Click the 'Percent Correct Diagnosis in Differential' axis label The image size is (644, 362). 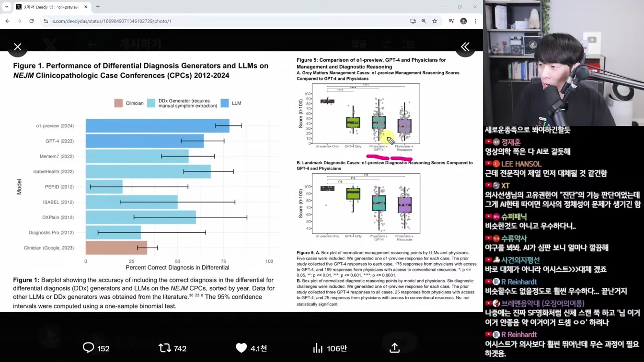point(177,268)
